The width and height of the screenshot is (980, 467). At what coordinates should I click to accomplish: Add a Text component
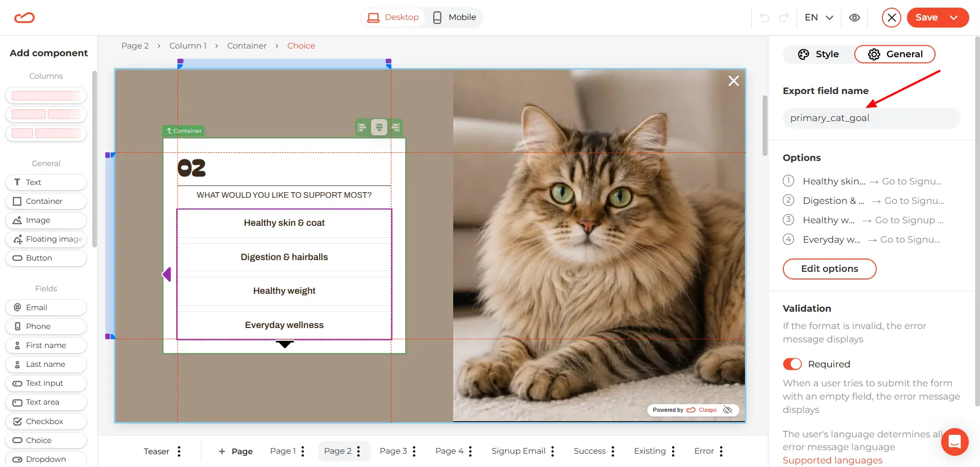tap(46, 182)
